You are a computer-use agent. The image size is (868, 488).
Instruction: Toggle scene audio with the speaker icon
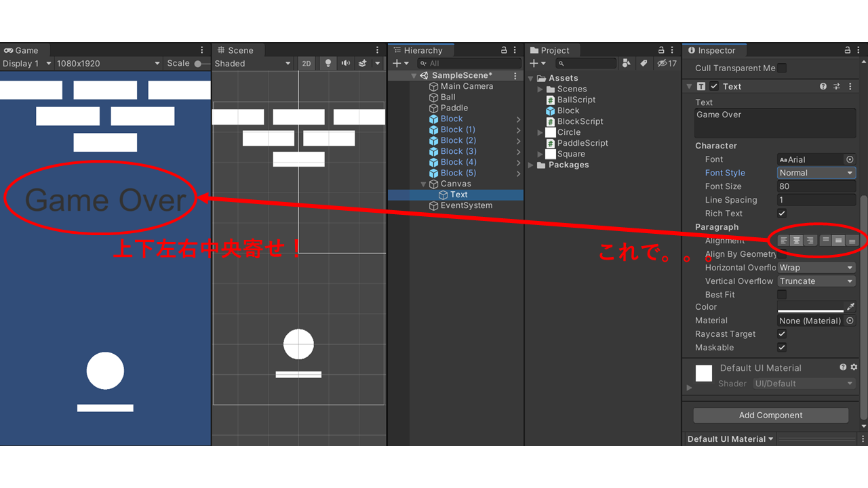point(346,63)
